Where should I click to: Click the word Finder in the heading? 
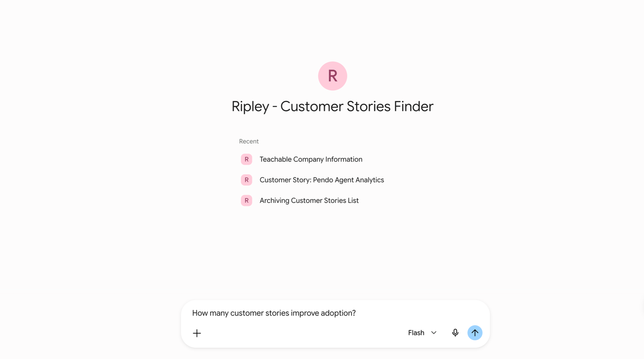(x=414, y=106)
